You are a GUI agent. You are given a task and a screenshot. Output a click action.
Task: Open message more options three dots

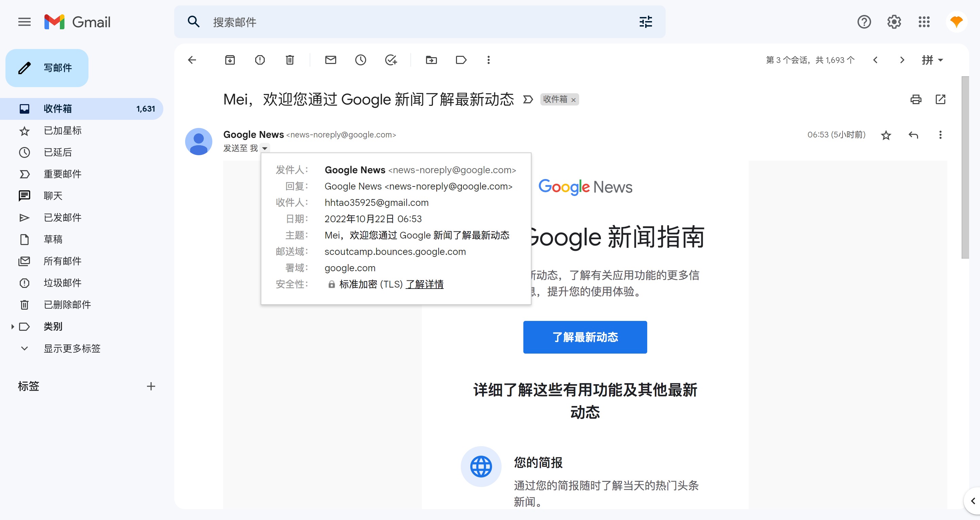pyautogui.click(x=940, y=135)
